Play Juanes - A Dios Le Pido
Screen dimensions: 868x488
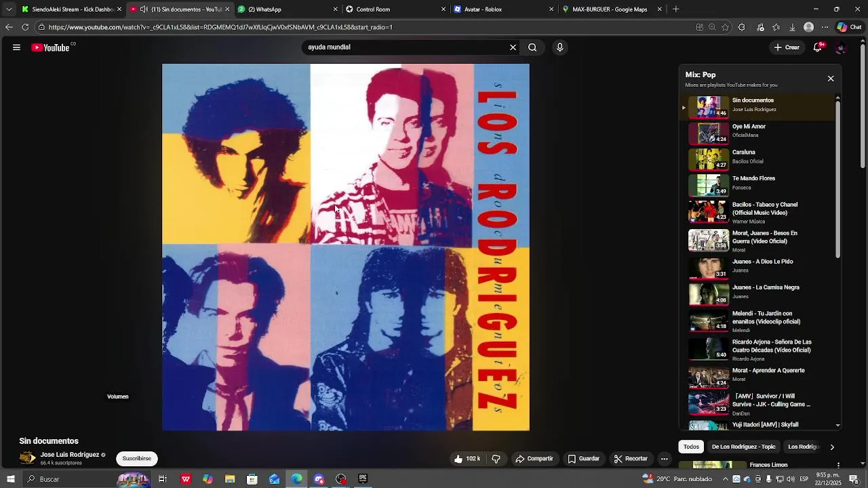tap(758, 268)
